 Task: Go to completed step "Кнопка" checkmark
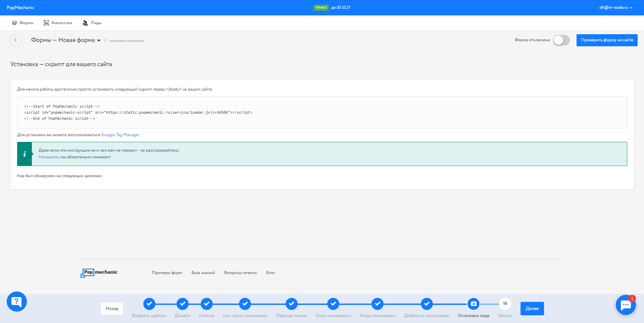click(x=207, y=304)
